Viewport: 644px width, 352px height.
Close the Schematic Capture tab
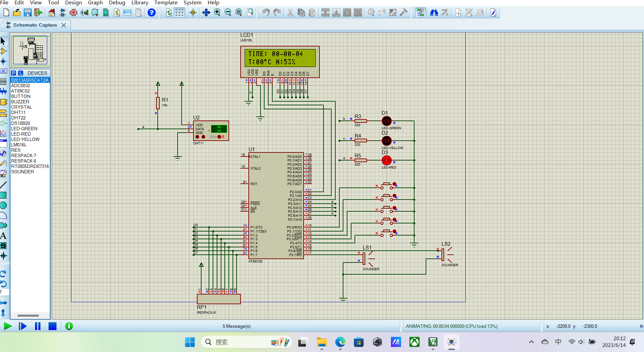(x=64, y=25)
